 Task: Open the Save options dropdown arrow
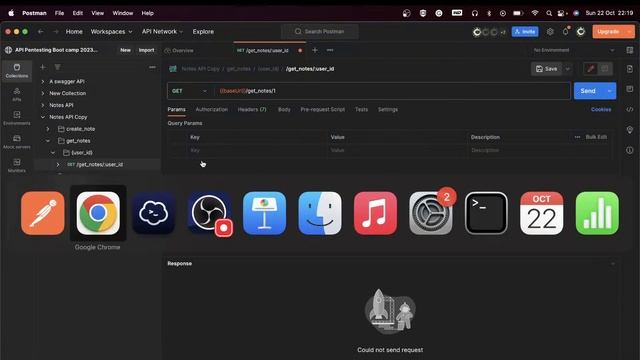pos(567,69)
